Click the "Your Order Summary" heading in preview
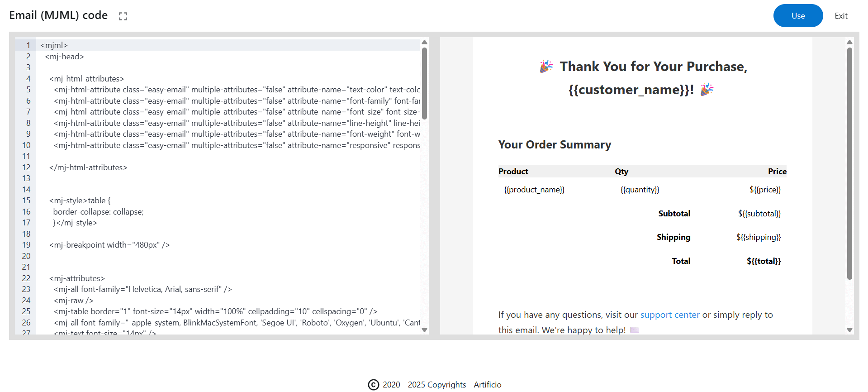This screenshot has width=868, height=392. tap(554, 145)
